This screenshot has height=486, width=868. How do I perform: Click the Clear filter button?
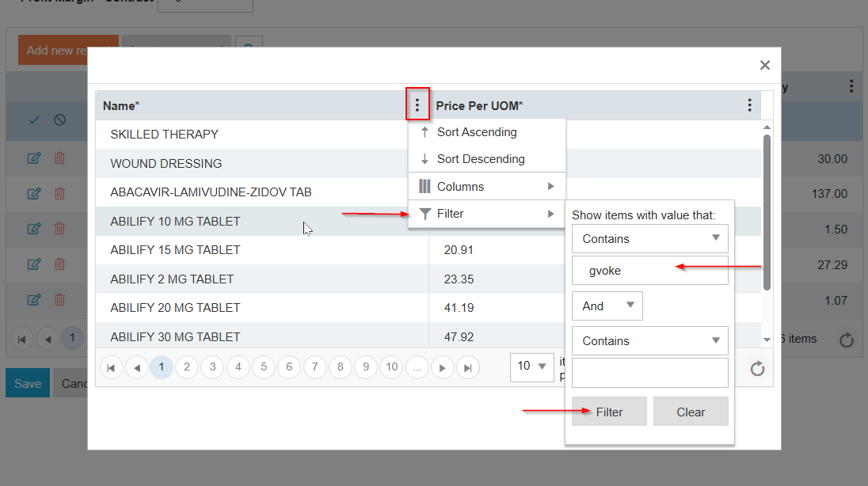pos(691,412)
